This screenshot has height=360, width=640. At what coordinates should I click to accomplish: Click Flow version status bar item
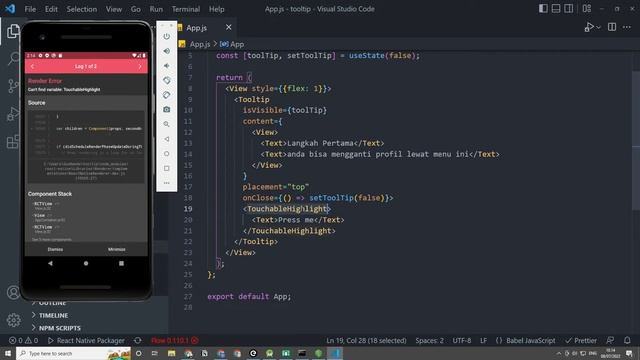coord(174,340)
